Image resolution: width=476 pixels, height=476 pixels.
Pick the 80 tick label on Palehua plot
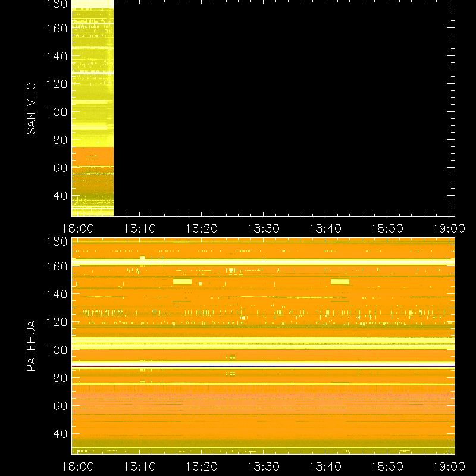pos(60,378)
